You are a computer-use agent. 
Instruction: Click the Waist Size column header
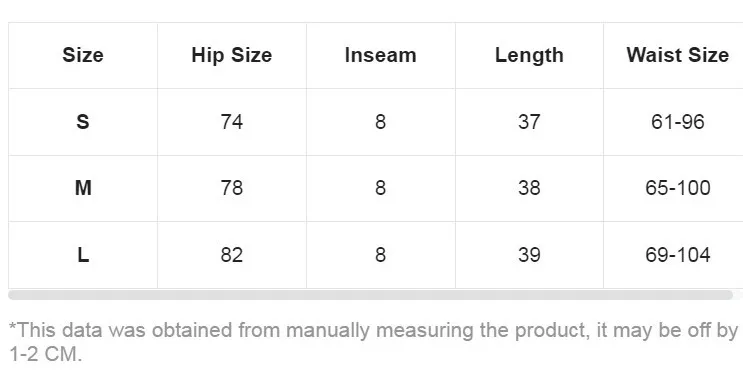tap(678, 55)
